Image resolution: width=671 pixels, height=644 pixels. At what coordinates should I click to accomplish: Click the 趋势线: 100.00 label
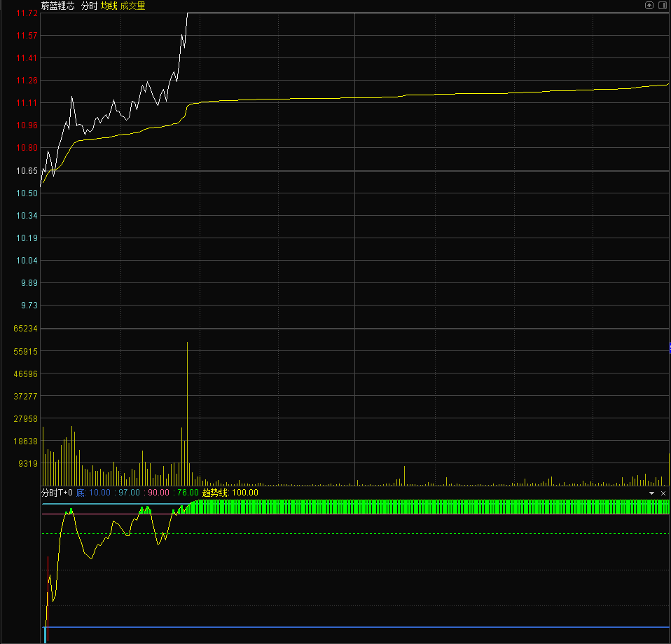[230, 493]
